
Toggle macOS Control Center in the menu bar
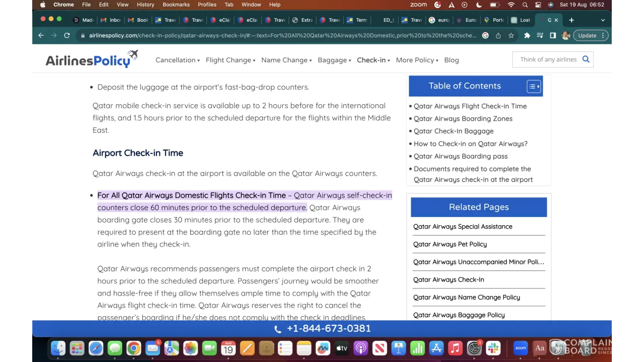[538, 5]
